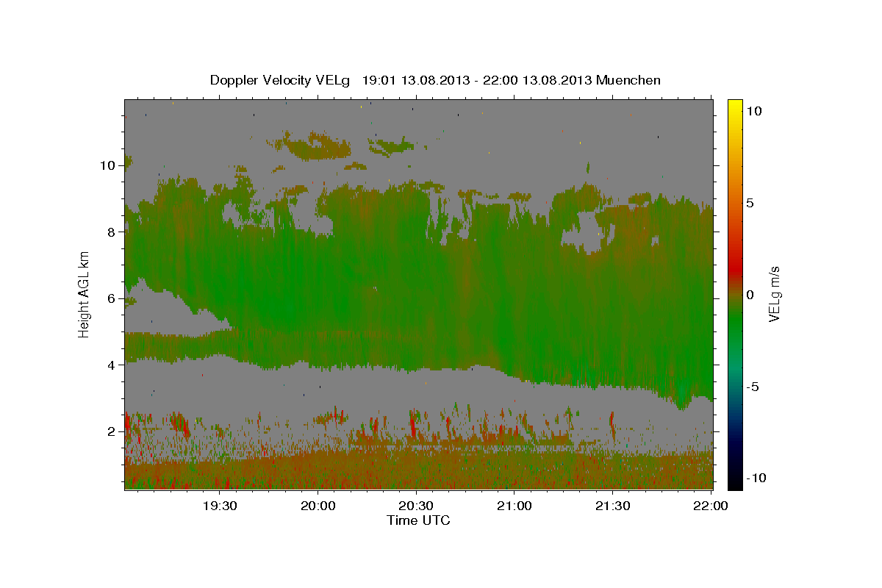This screenshot has width=882, height=588.
Task: Click the colorbar's top tick label 10
Action: coord(753,111)
